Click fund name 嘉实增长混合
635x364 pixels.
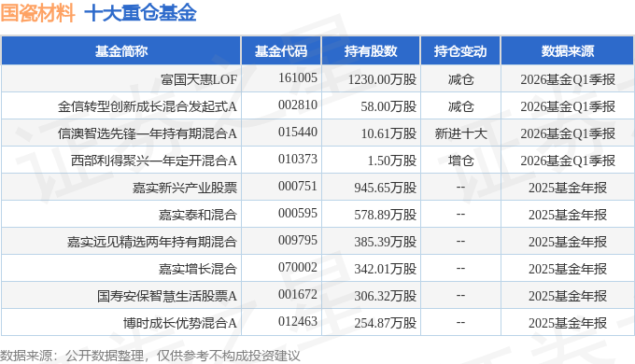(198, 269)
